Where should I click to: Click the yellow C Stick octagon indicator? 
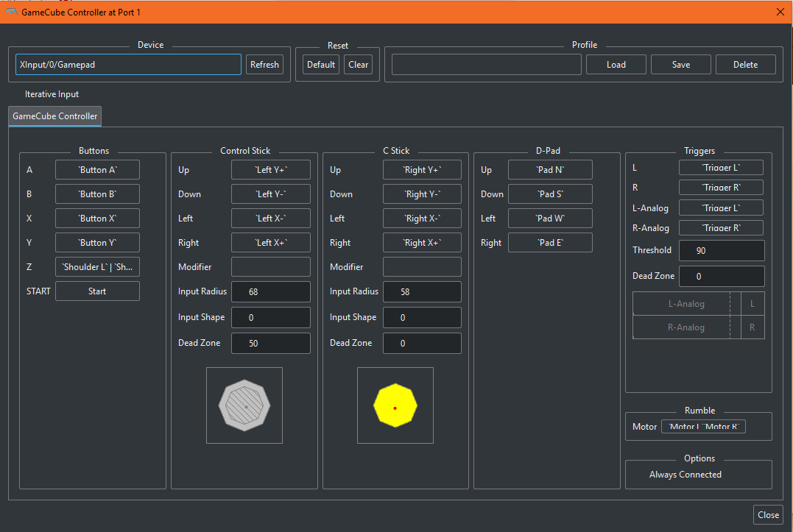coord(395,405)
